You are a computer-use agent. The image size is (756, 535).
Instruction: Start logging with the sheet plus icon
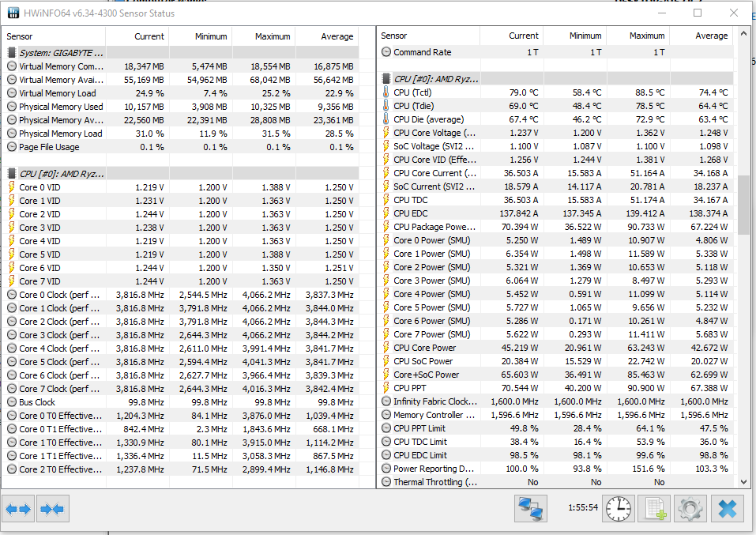(654, 509)
